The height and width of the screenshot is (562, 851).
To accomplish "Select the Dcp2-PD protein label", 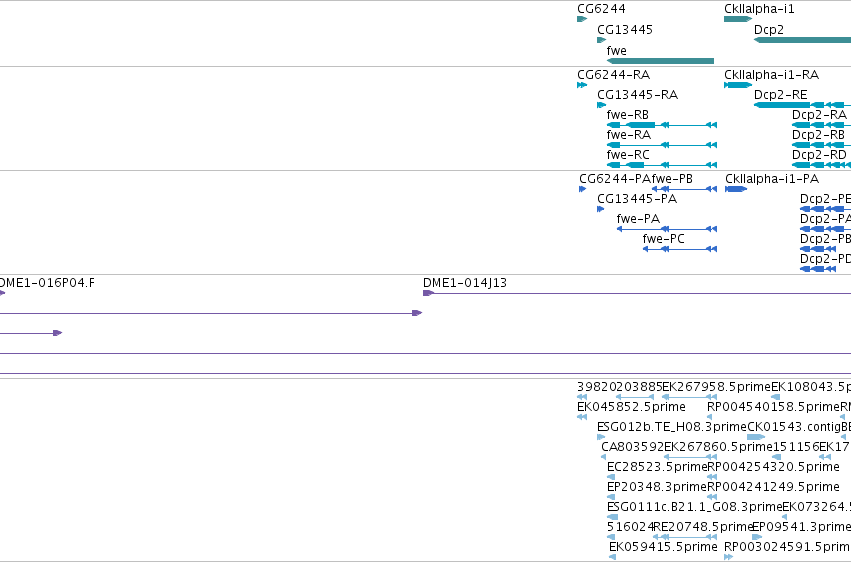I will 825,259.
